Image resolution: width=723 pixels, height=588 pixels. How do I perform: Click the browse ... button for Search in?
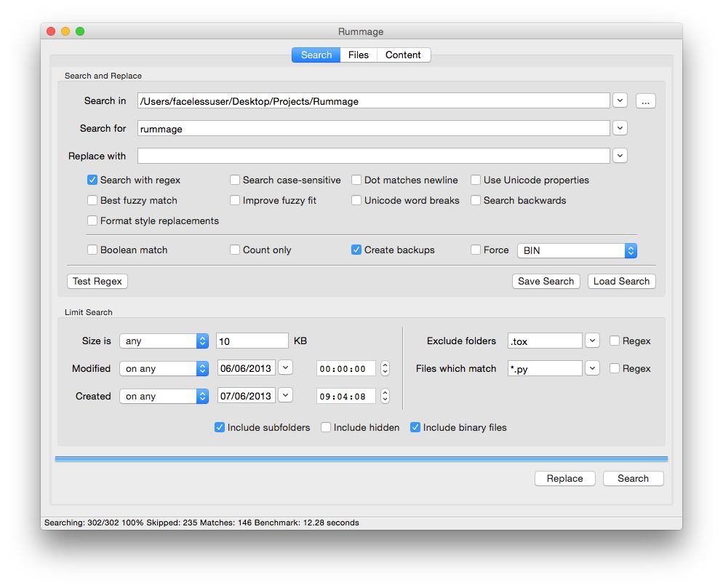645,100
